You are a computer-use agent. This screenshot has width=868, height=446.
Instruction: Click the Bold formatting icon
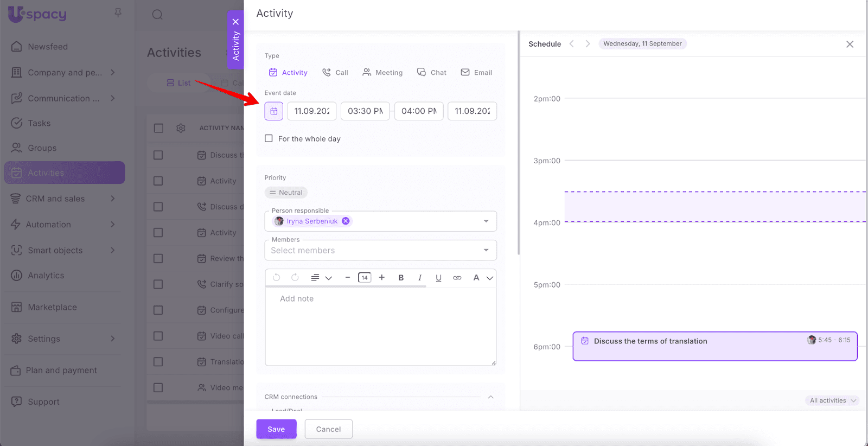click(x=401, y=278)
